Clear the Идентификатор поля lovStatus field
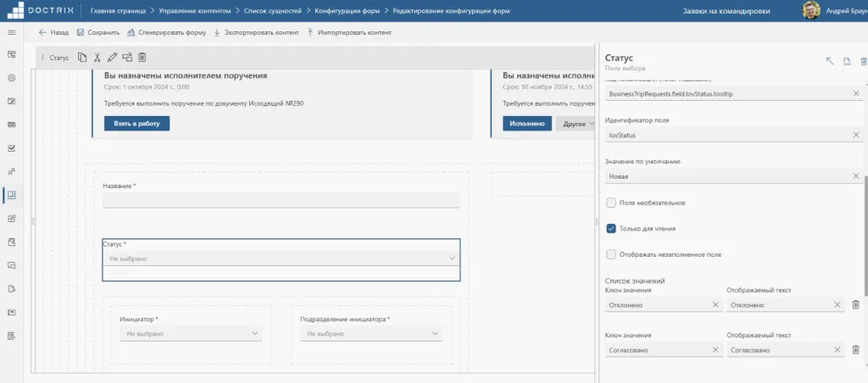Viewport: 868px width, 383px height. pos(856,135)
